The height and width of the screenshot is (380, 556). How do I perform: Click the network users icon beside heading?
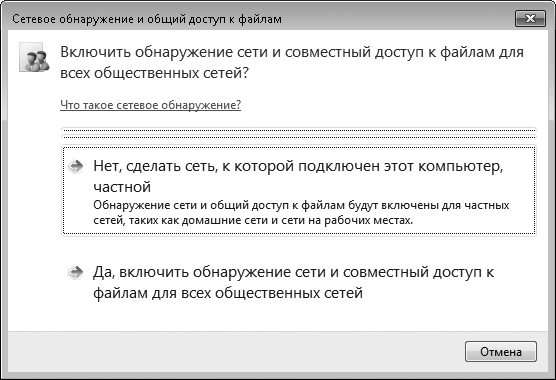[34, 57]
